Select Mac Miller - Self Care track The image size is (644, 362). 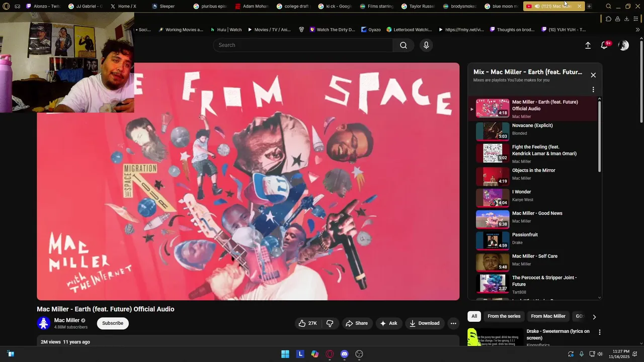[x=533, y=261]
